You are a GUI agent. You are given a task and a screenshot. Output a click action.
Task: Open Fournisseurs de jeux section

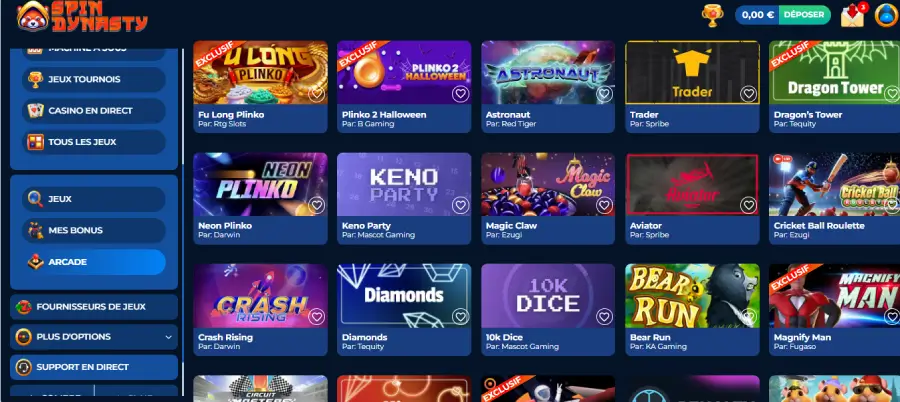pyautogui.click(x=94, y=307)
